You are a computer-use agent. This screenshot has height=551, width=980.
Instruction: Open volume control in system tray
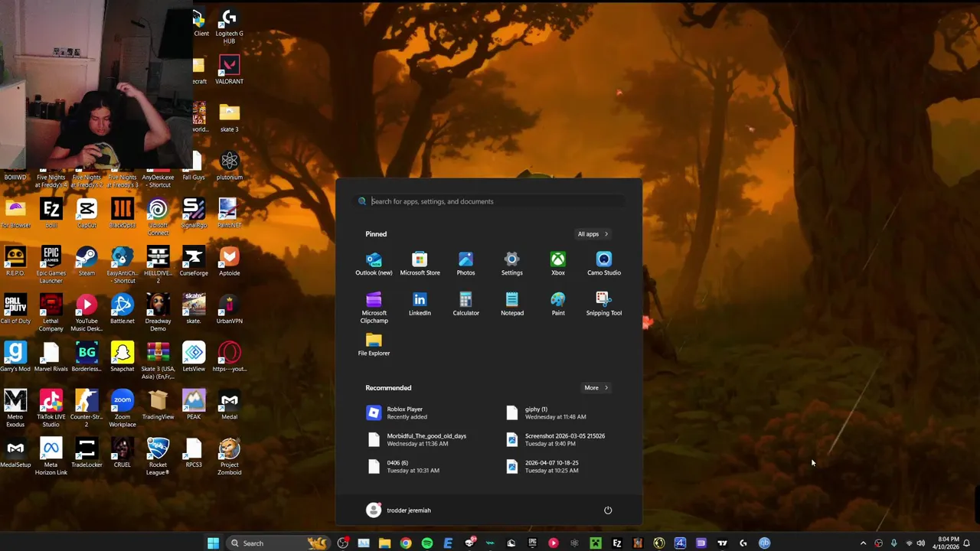[x=920, y=543]
